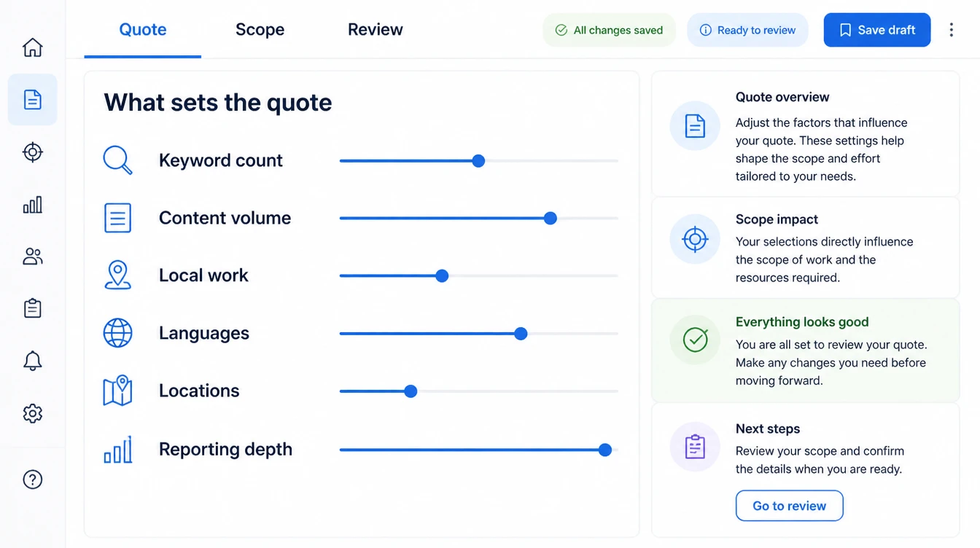Screen dimensions: 980x548
Task: Switch to the Scope tab
Action: click(260, 30)
